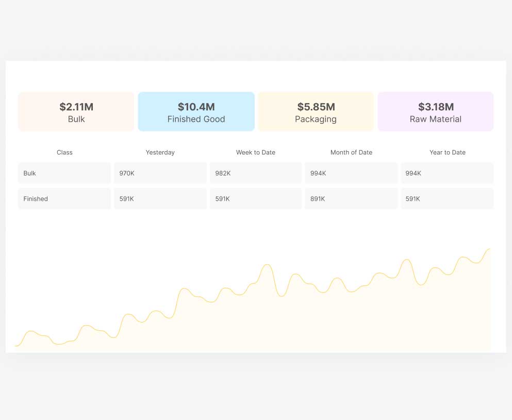Select Bulk's Year to Date 994K cell
The width and height of the screenshot is (512, 420).
(447, 173)
